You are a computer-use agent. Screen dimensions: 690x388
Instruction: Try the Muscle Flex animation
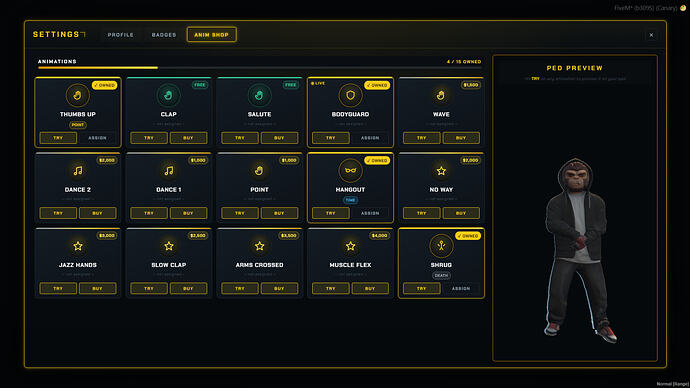point(330,288)
